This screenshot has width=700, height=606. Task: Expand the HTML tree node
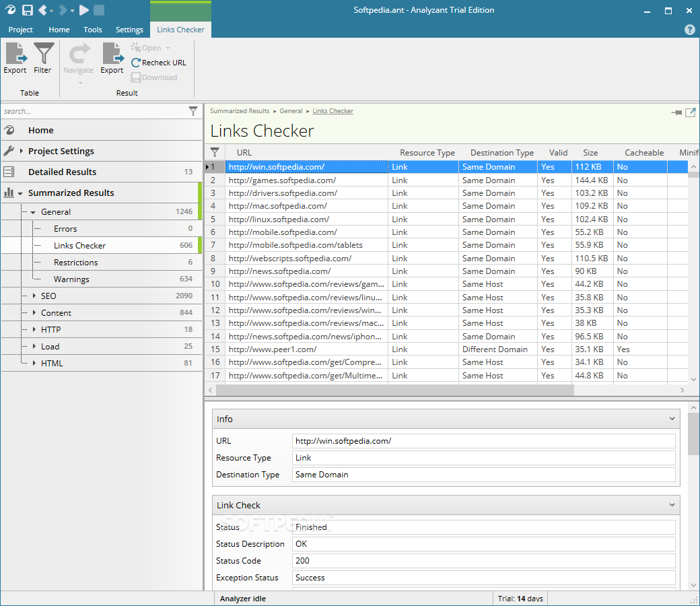click(x=34, y=363)
